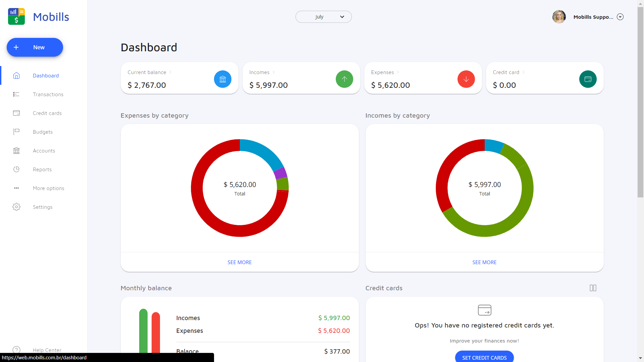Select More options in the sidebar
The image size is (644, 362).
pyautogui.click(x=44, y=188)
